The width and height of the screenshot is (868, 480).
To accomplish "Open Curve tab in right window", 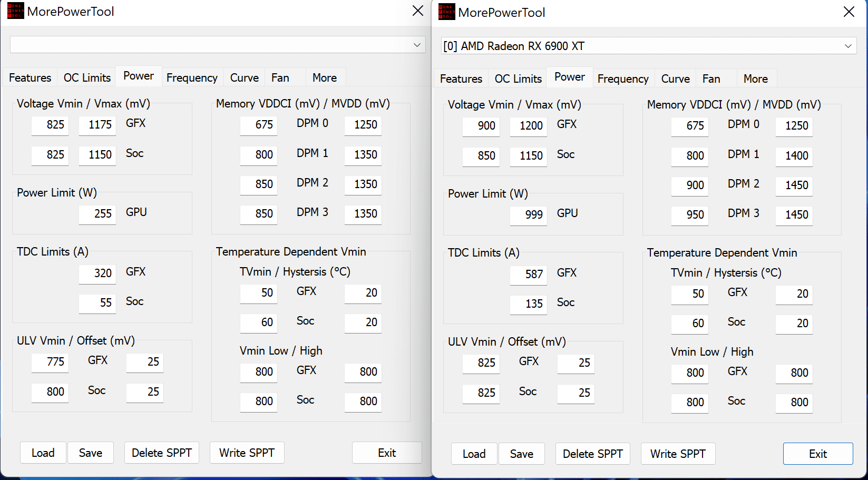I will click(676, 79).
